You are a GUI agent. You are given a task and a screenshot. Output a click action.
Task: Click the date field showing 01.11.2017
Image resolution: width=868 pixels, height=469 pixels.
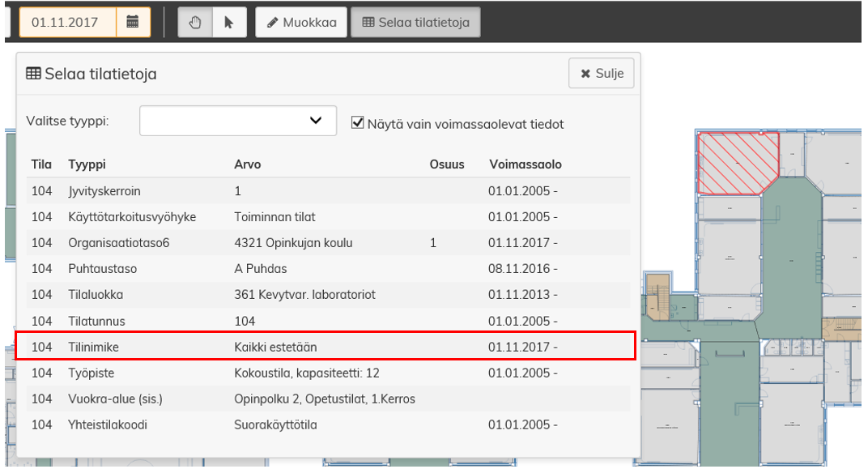[68, 23]
